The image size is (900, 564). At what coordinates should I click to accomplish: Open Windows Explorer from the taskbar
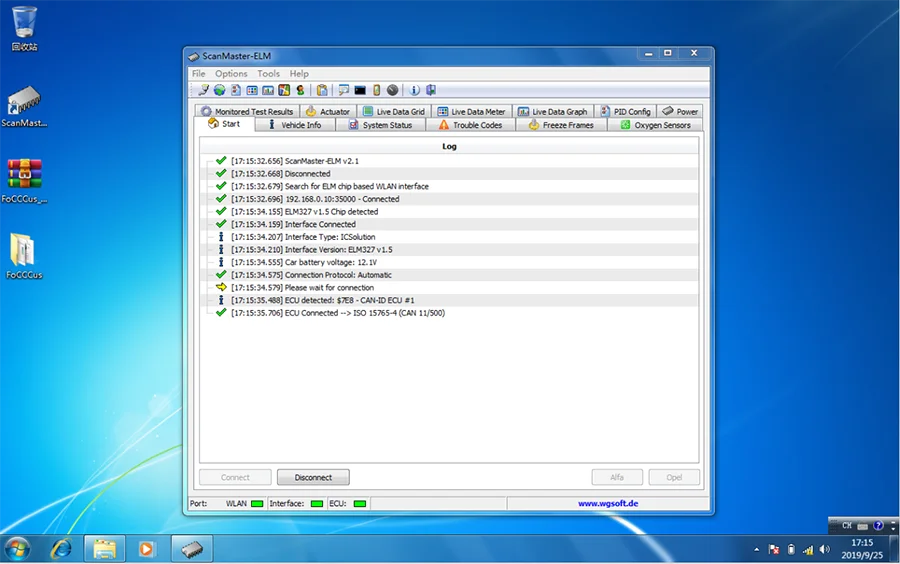pos(104,549)
